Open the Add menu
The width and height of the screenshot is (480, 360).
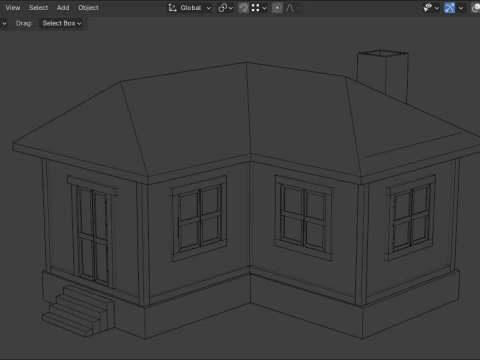(x=63, y=8)
